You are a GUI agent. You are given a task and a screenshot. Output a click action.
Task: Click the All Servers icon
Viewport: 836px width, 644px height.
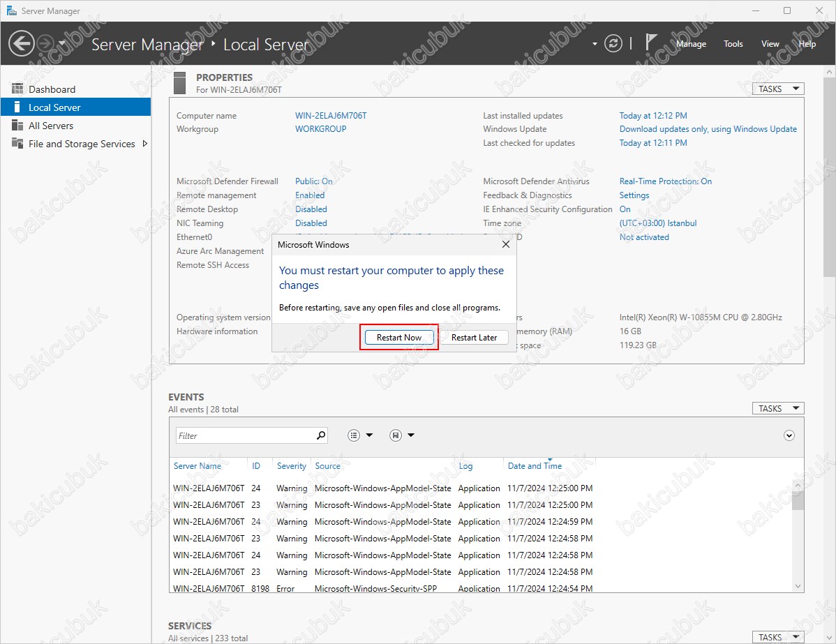tap(17, 125)
